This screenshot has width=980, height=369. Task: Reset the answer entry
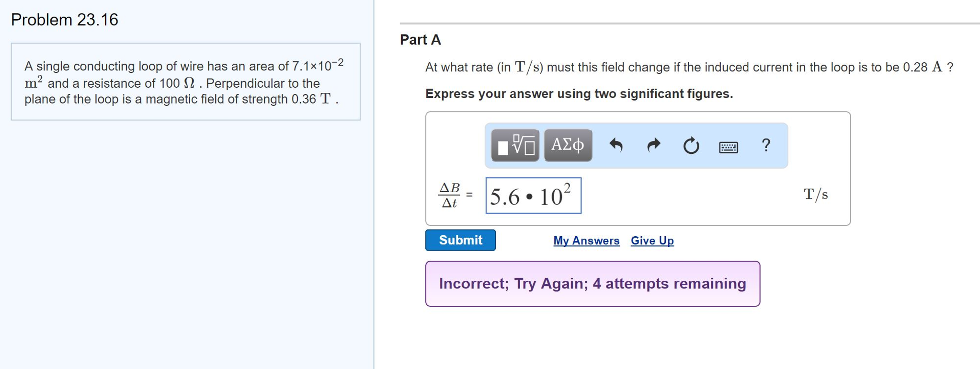click(690, 145)
